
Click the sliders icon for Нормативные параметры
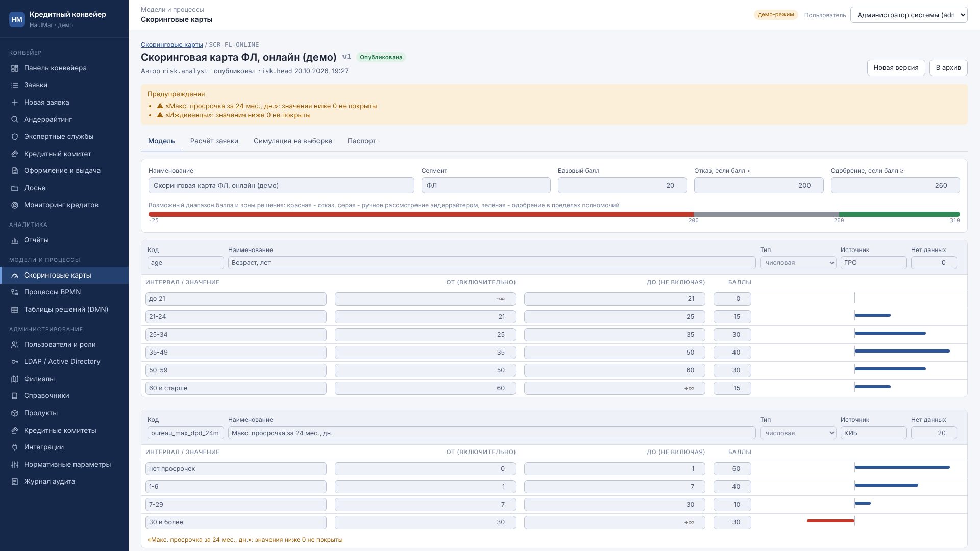tap(15, 465)
